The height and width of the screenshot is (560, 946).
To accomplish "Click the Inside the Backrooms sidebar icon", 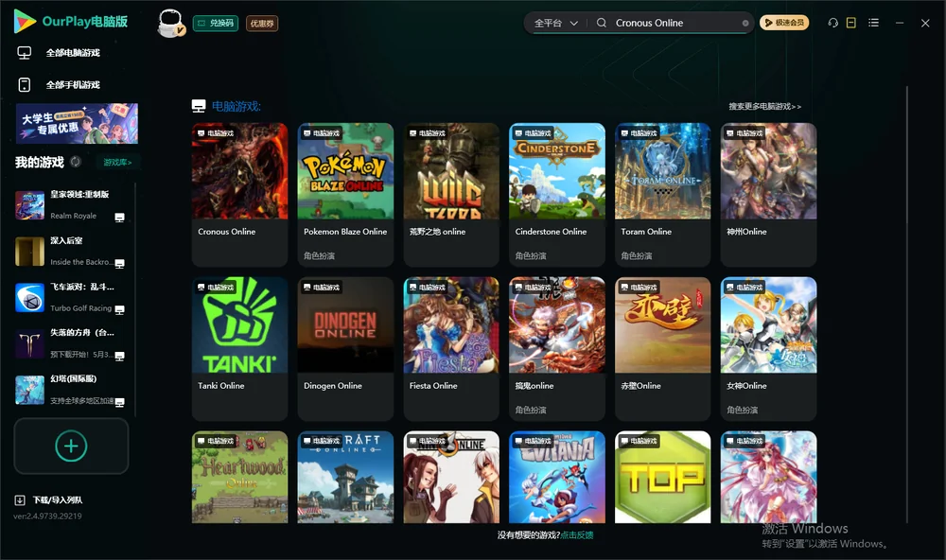I will 29,252.
